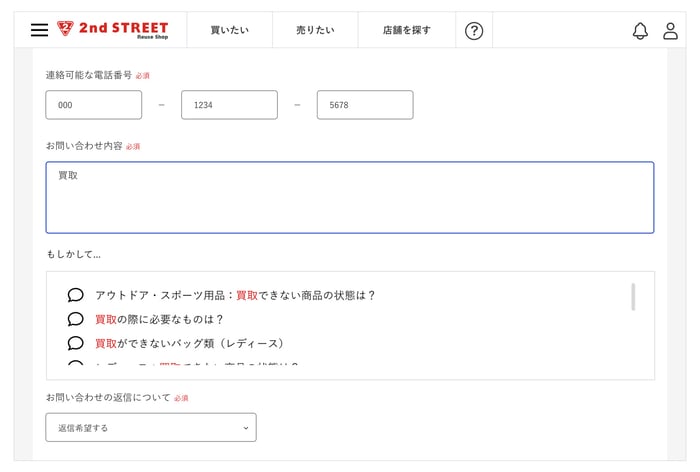Open suggestion アウトドア・スポーツ用品：買取できない商品の状態は？
The height and width of the screenshot is (472, 700).
pos(235,295)
